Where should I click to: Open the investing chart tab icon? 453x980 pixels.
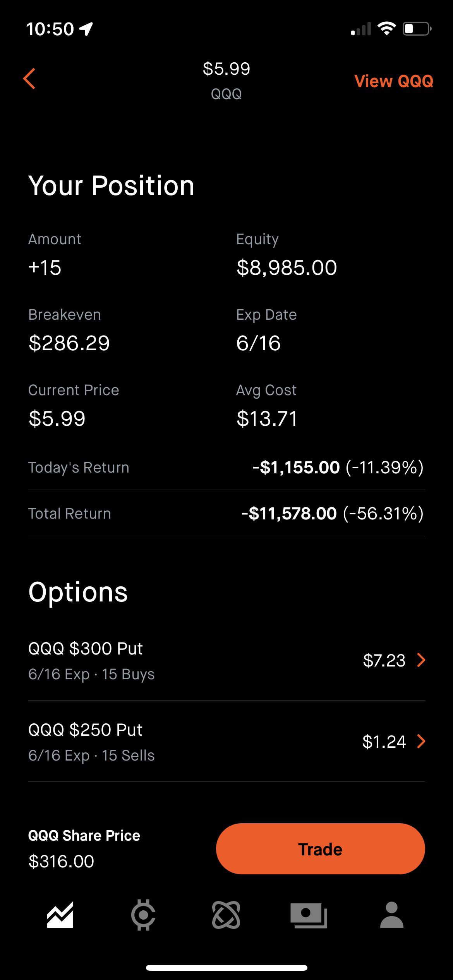60,915
